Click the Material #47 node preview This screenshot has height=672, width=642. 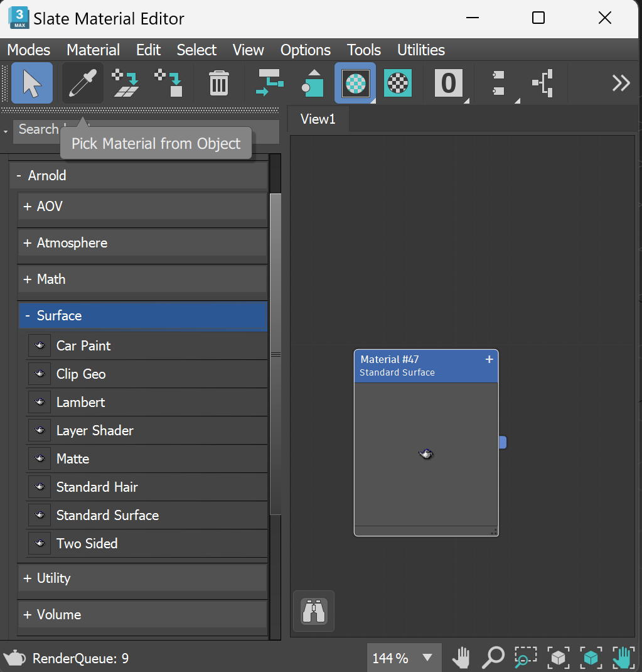click(426, 453)
